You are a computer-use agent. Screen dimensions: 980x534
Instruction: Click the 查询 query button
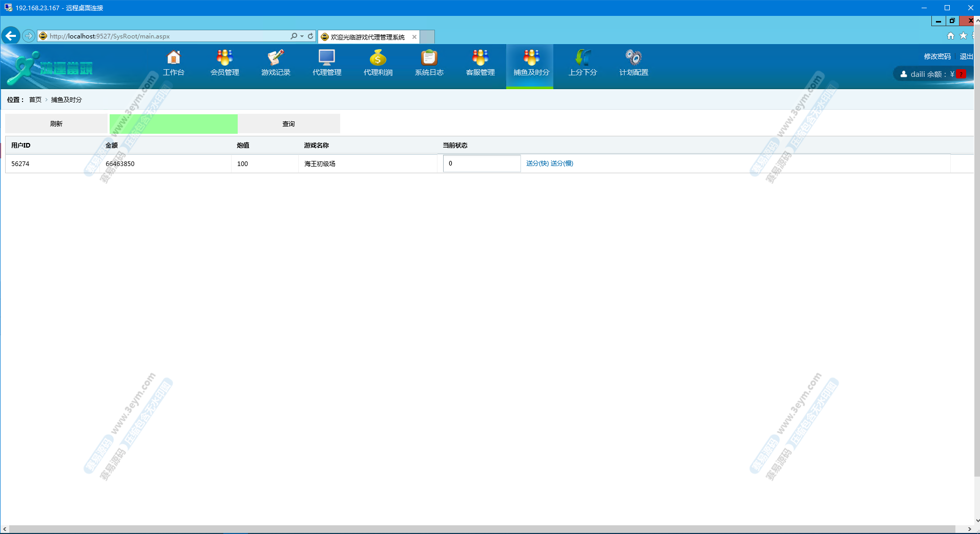[288, 124]
